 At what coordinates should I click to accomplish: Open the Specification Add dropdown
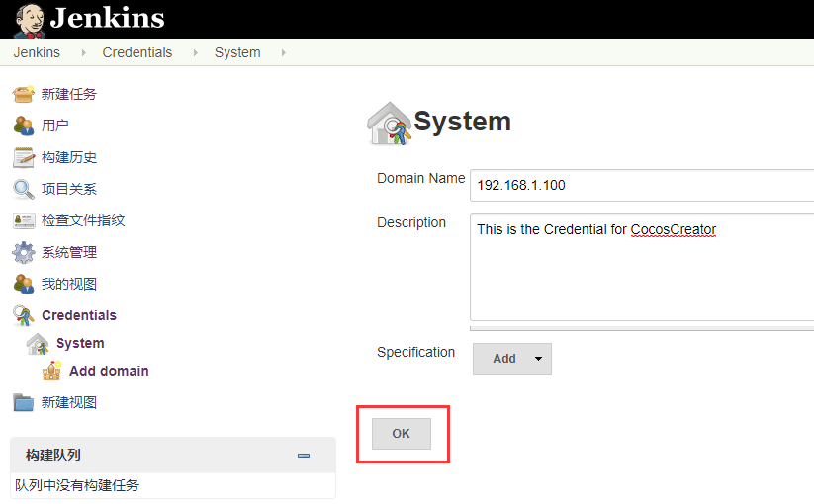(x=512, y=359)
